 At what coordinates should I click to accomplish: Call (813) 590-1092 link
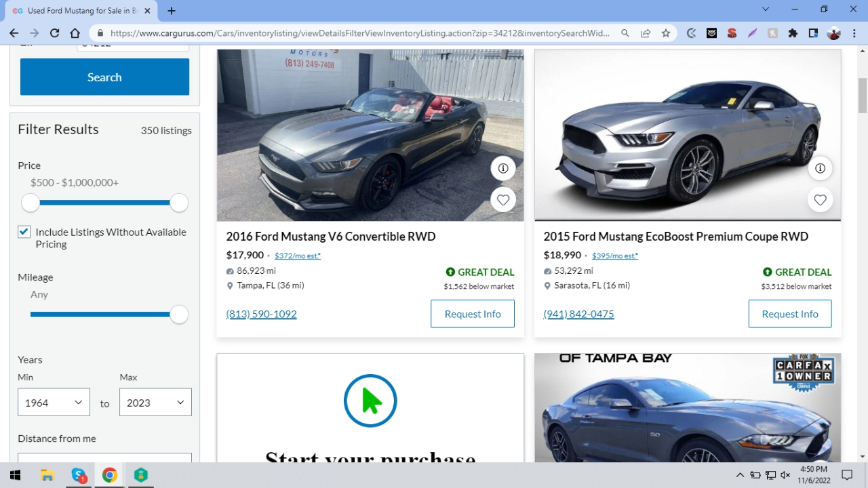point(261,314)
